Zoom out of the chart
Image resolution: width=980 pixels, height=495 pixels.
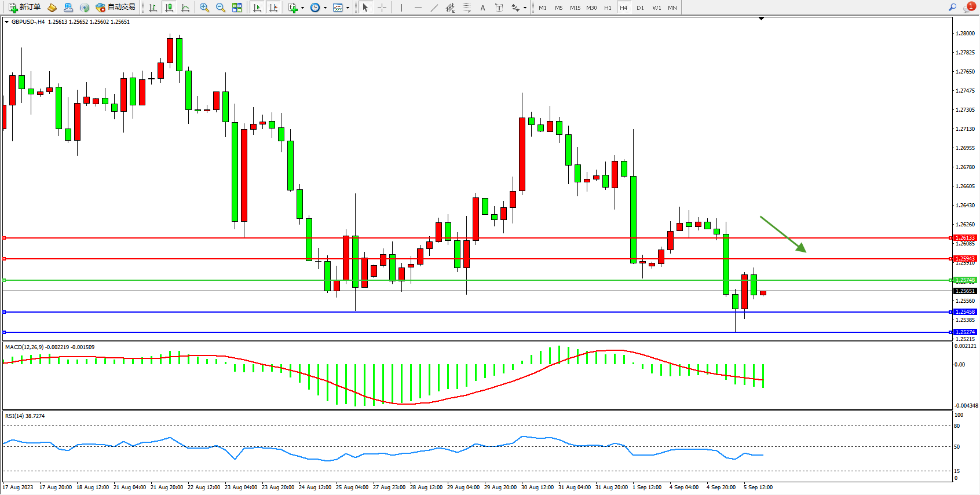221,8
